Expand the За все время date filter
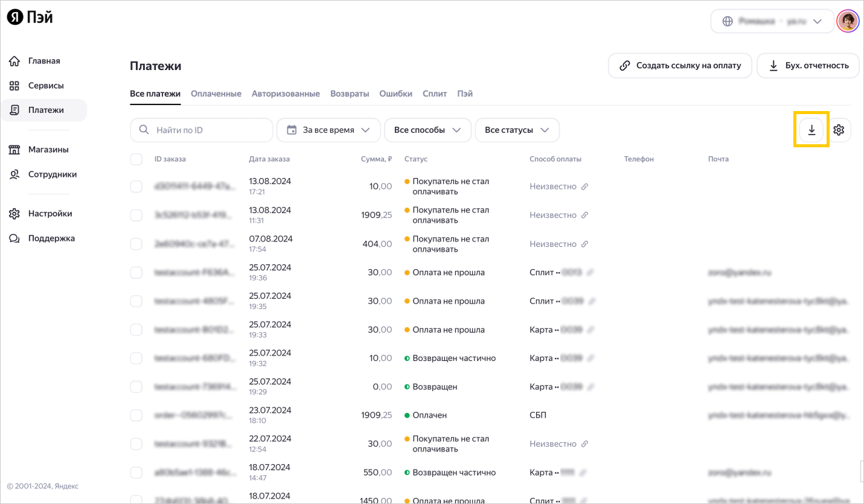The width and height of the screenshot is (864, 504). pos(328,130)
